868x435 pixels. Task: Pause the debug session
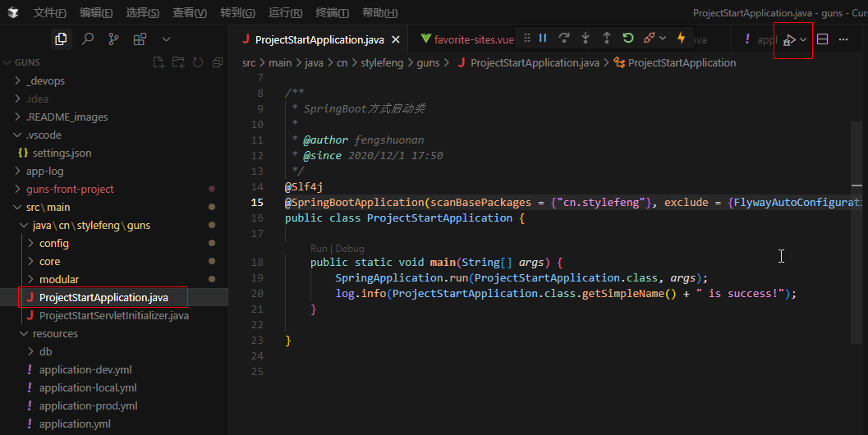(543, 38)
